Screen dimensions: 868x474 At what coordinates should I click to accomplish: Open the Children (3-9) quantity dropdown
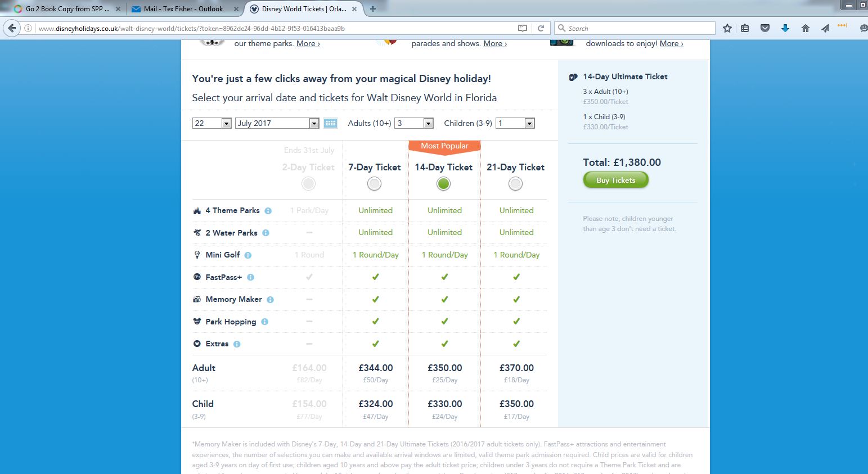[515, 123]
